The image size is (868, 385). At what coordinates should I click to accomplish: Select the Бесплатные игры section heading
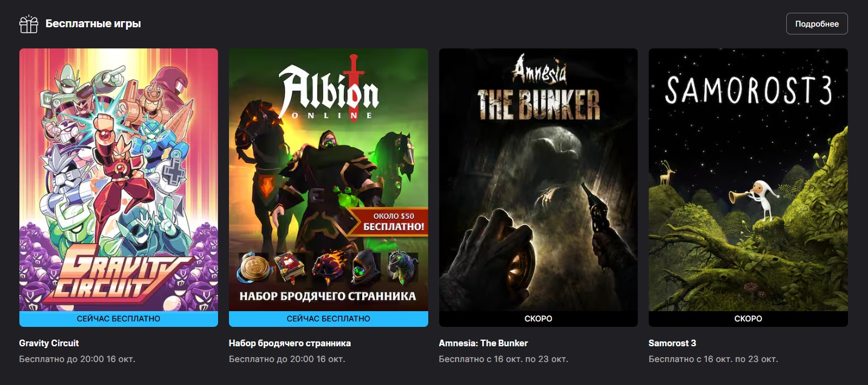click(93, 24)
